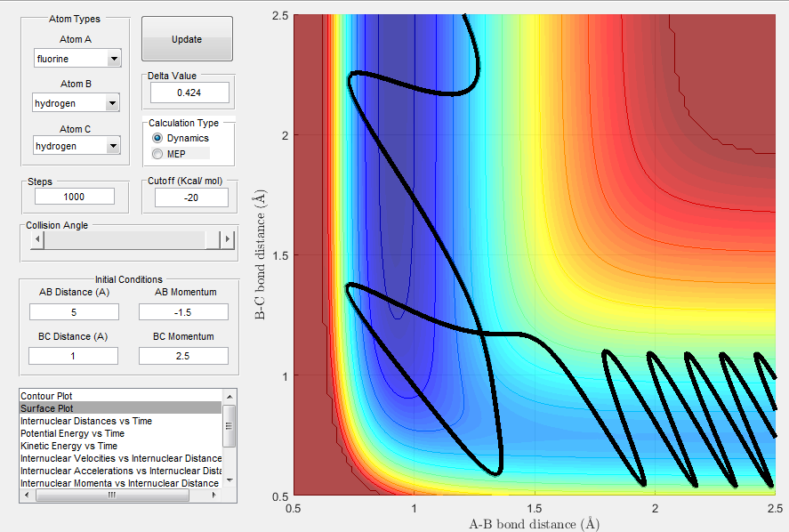The image size is (789, 532).
Task: Edit the Steps field showing 1000
Action: (x=75, y=197)
